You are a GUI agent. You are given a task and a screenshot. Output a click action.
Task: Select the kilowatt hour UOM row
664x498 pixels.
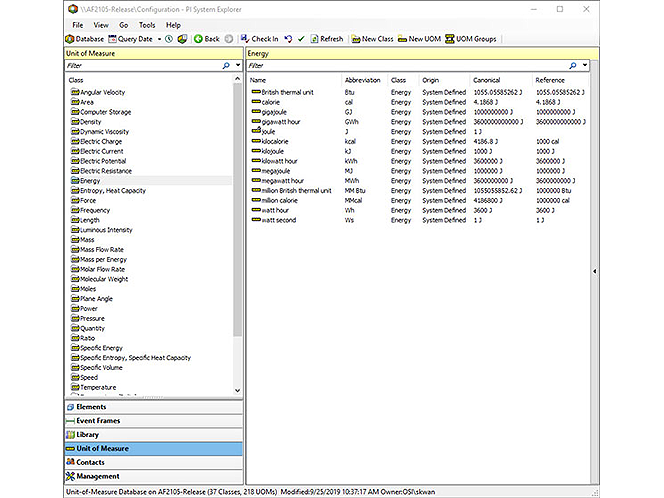pos(417,161)
